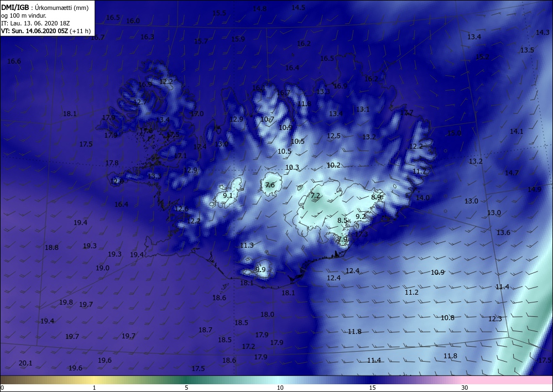Click the value 13.6 on the map

(503, 232)
